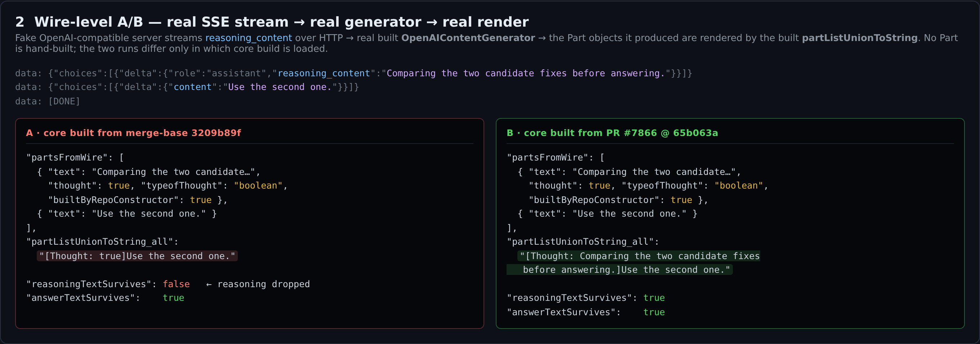Click the 'Use the second one.' content data line

click(x=187, y=87)
